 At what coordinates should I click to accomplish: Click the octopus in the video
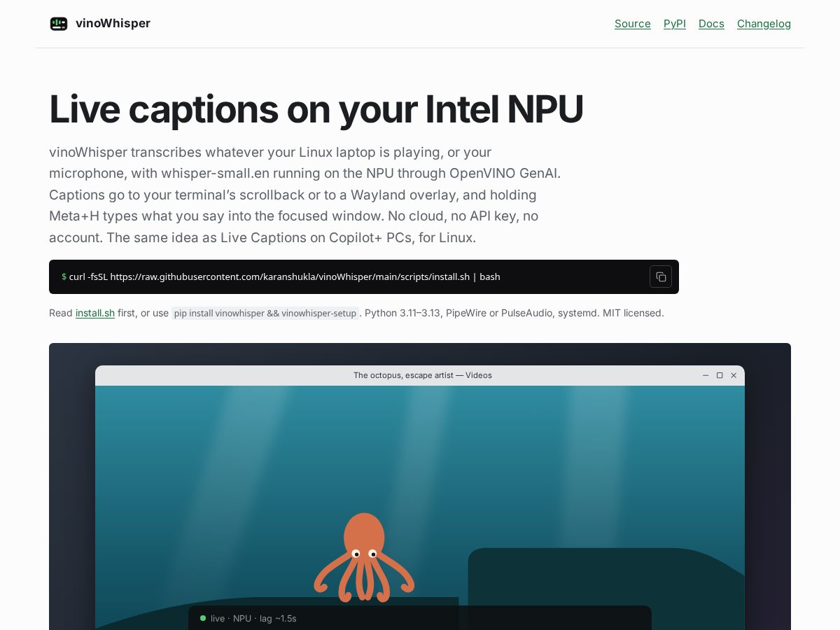[x=364, y=557]
